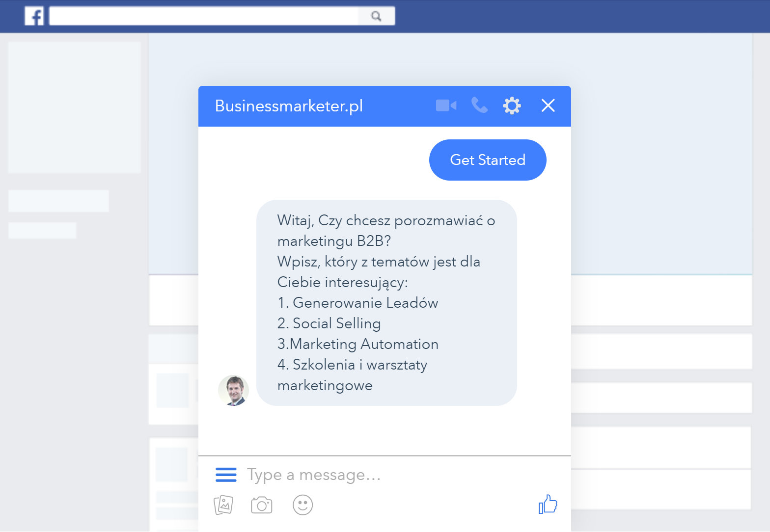Open the camera icon in chat

(262, 505)
